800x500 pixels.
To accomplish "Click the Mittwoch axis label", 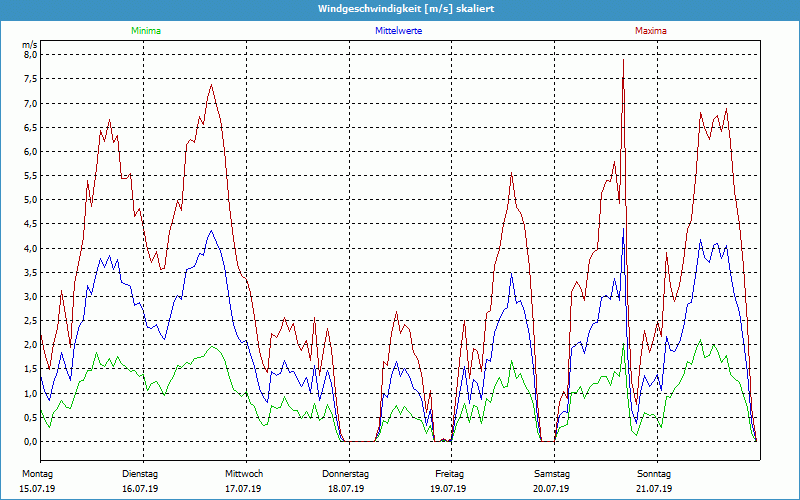I will 244,474.
